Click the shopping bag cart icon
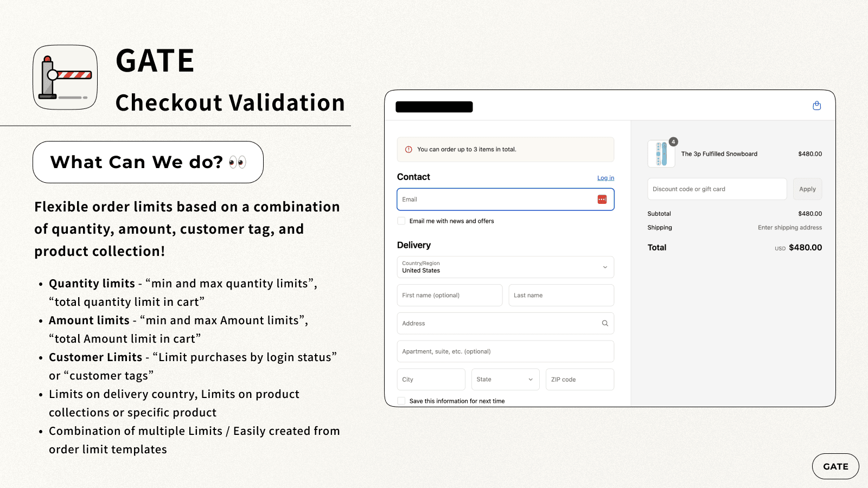This screenshot has width=868, height=488. click(x=816, y=106)
